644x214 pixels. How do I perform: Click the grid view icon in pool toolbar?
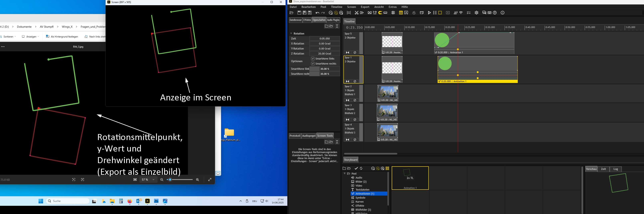pos(388,169)
